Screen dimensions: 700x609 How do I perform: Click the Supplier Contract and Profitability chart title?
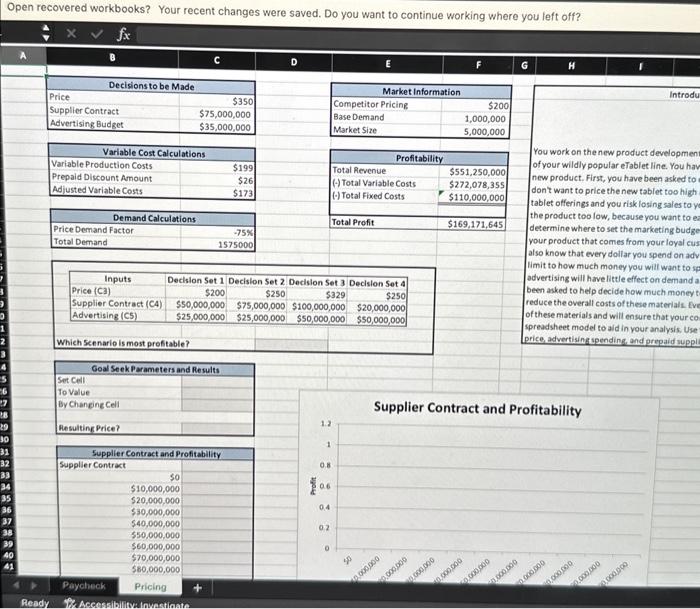[478, 409]
